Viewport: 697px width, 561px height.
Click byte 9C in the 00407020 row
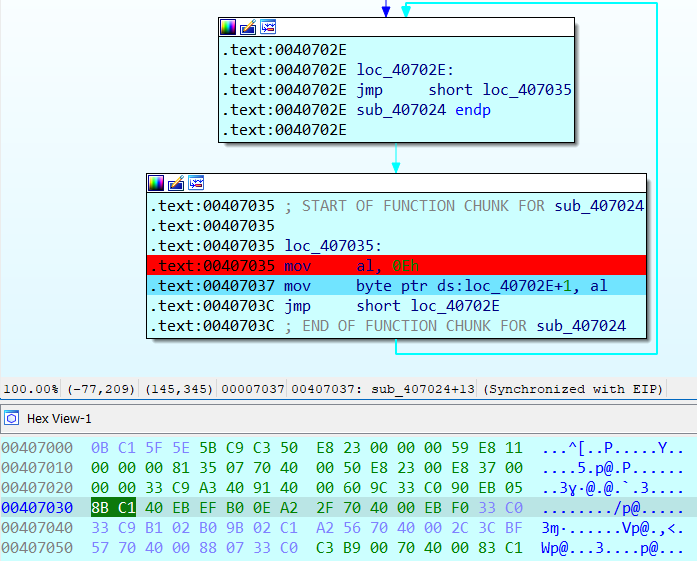click(x=379, y=488)
